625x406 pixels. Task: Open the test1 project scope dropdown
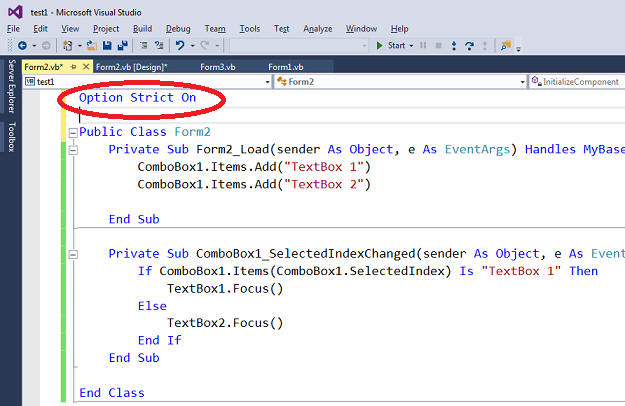(x=267, y=82)
